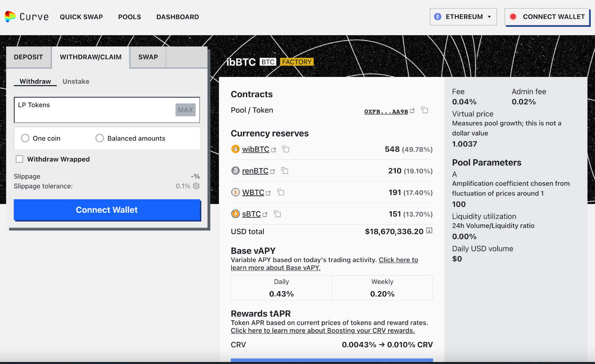This screenshot has width=595, height=364.
Task: Click the CRV rewards rate text
Action: pyautogui.click(x=387, y=345)
